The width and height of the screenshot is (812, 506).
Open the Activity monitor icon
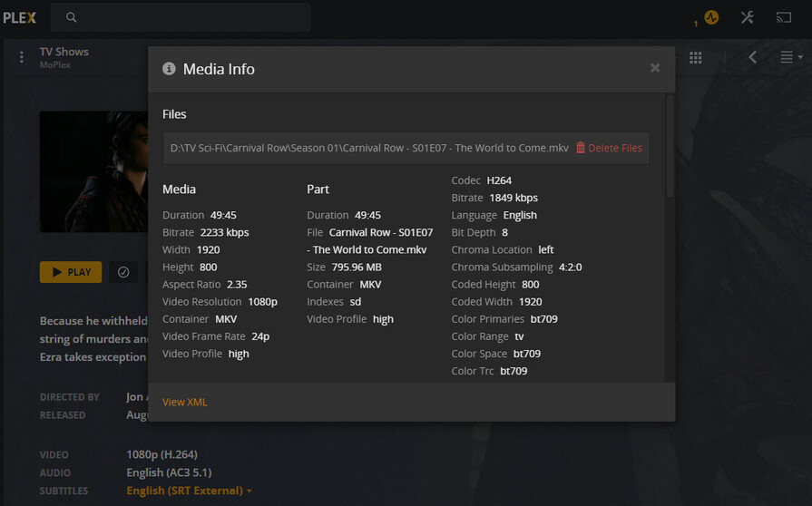coord(711,17)
